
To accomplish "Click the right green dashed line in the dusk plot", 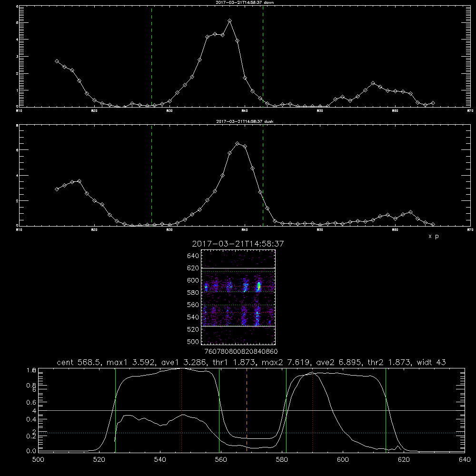I will pos(263,175).
